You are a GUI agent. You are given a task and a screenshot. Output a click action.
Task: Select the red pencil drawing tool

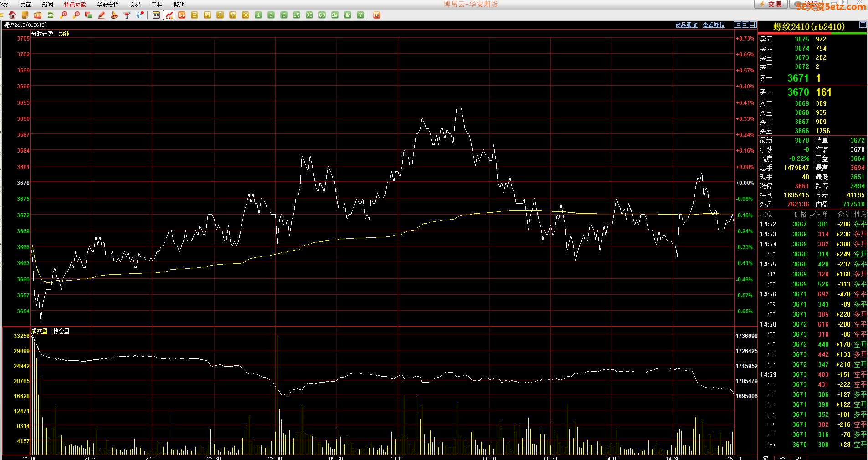tap(102, 15)
